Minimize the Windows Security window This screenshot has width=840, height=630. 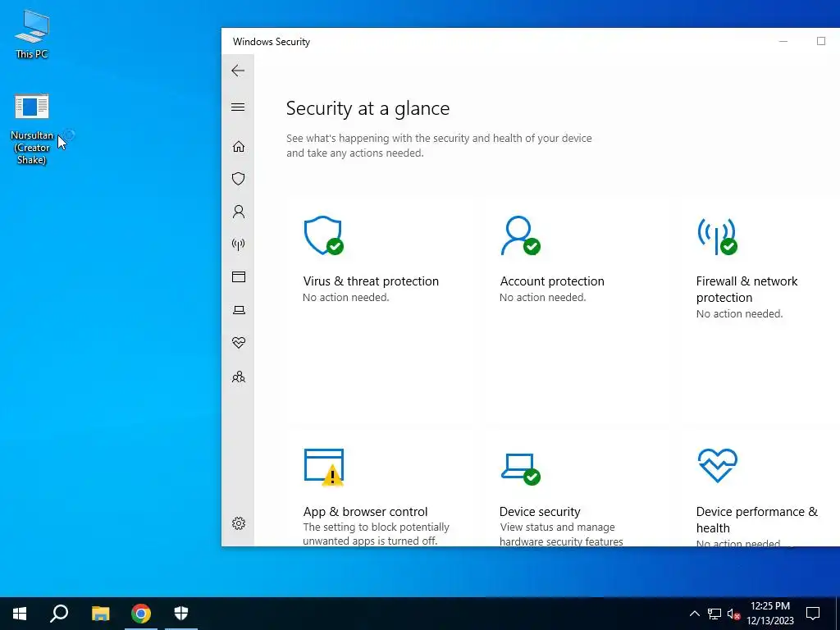[783, 41]
